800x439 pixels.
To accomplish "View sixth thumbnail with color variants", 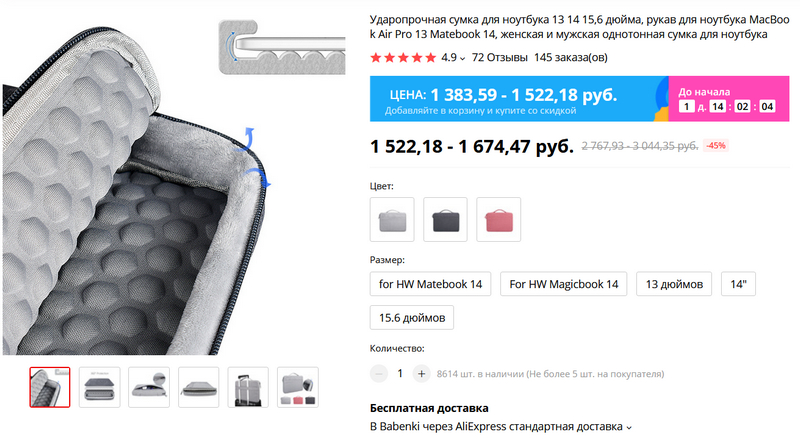I will [x=298, y=387].
